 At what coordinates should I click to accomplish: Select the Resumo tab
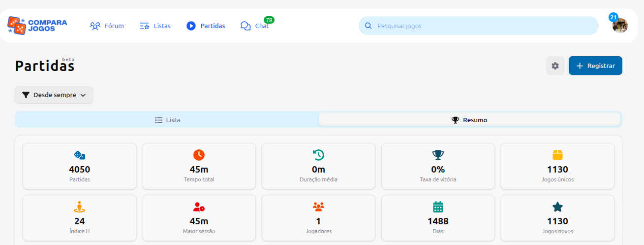click(469, 120)
